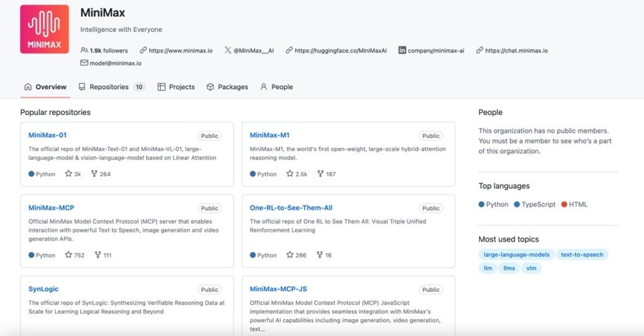Open the Overview tab
The image size is (644, 336).
click(45, 87)
